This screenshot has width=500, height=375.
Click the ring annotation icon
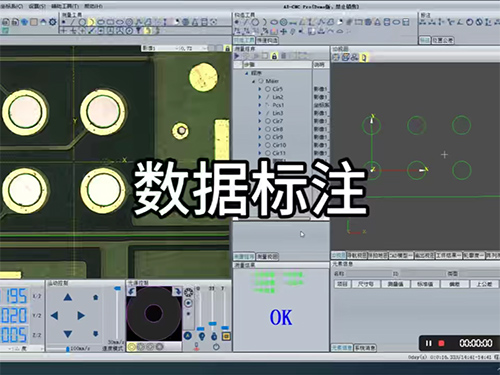(470, 22)
